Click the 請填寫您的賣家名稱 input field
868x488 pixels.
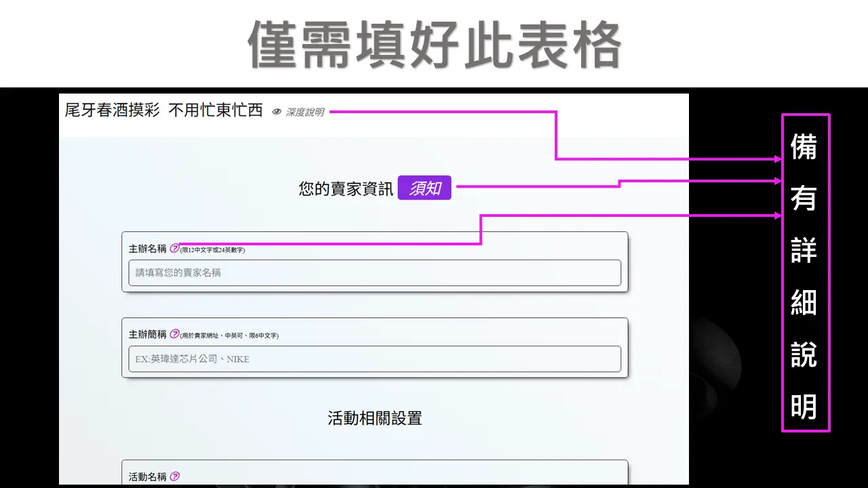pos(374,272)
